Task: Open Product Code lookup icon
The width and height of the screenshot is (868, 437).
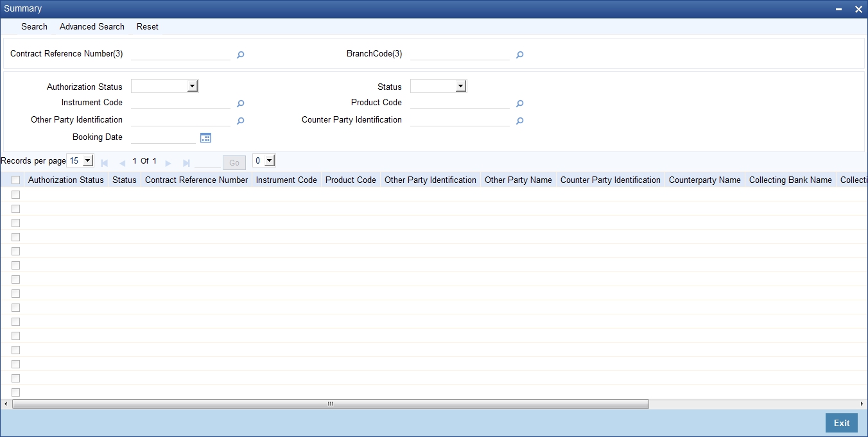Action: (x=520, y=103)
